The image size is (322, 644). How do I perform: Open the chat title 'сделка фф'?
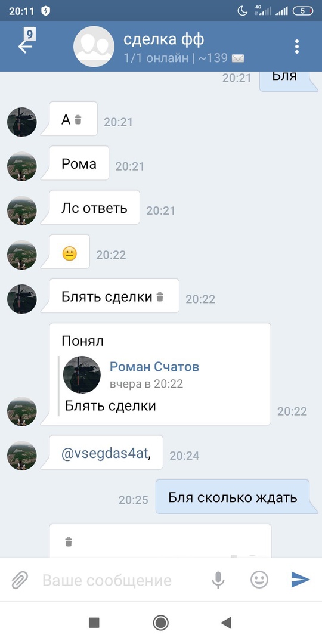click(164, 39)
